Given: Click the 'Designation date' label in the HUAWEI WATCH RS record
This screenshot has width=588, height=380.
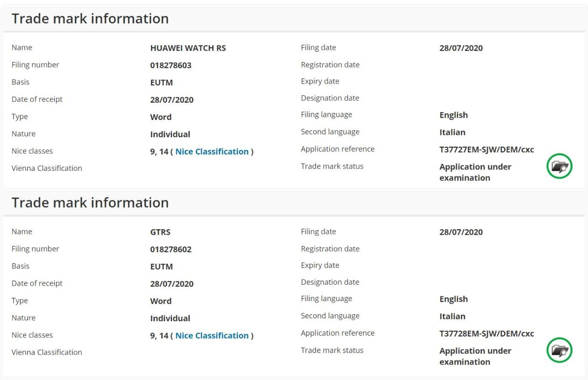Looking at the screenshot, I should coord(330,98).
